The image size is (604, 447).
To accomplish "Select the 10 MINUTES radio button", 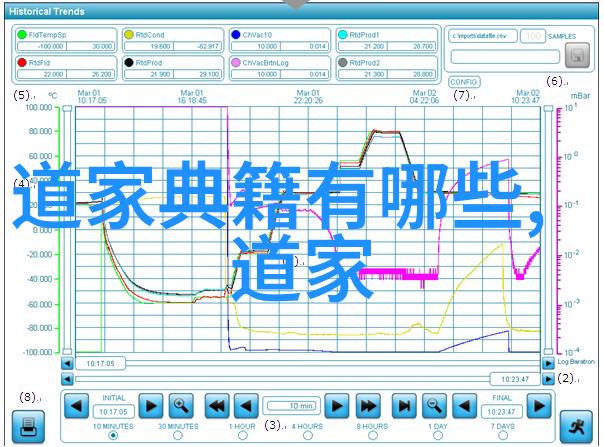I will pyautogui.click(x=112, y=435).
